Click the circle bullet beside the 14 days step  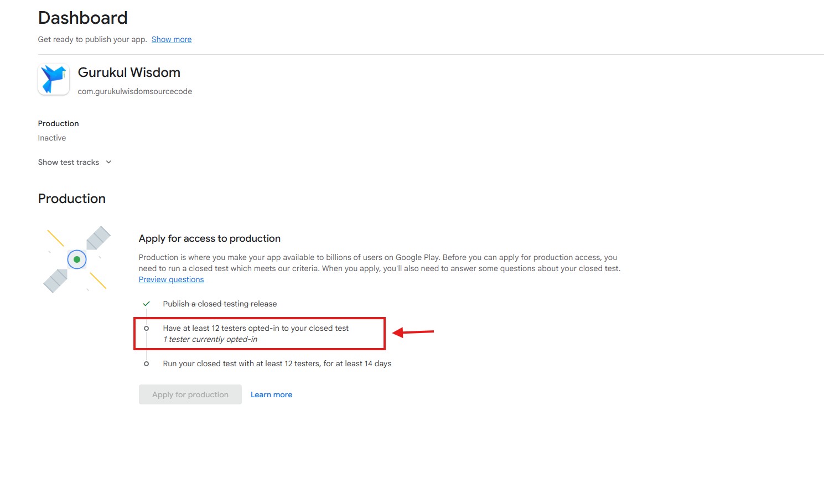tap(146, 363)
